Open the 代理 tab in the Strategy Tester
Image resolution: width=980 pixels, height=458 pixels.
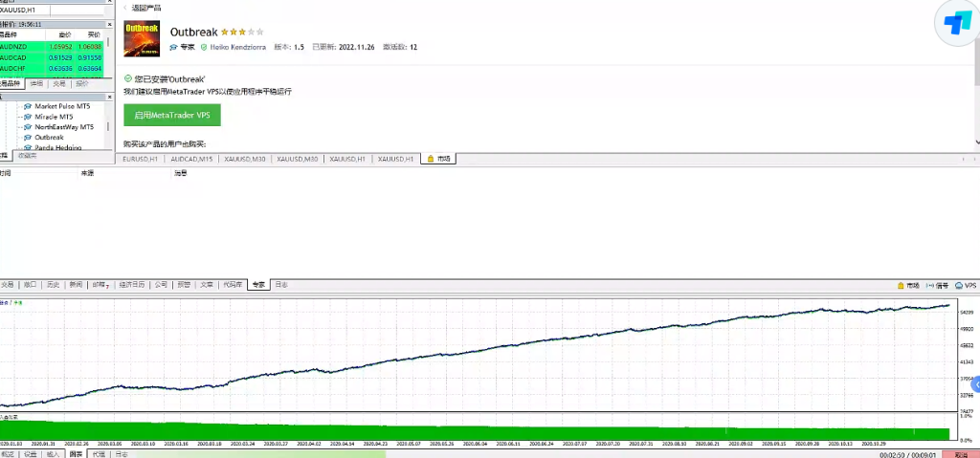tap(99, 454)
